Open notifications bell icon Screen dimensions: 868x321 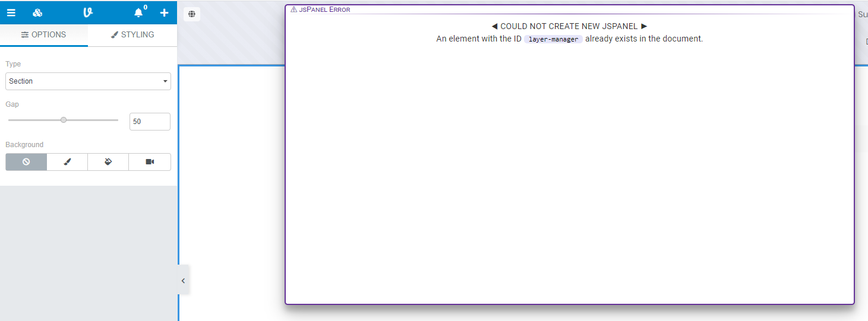[x=138, y=12]
